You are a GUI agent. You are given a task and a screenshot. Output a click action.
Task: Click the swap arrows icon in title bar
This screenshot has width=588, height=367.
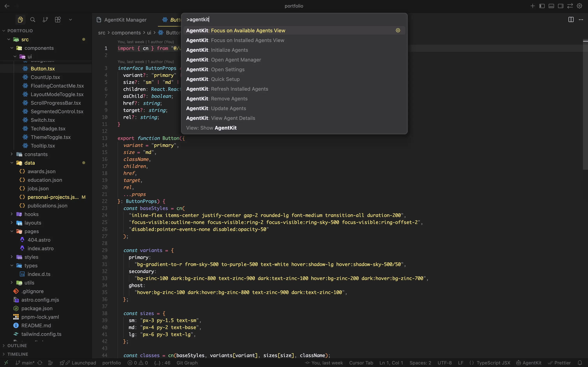coord(570,6)
